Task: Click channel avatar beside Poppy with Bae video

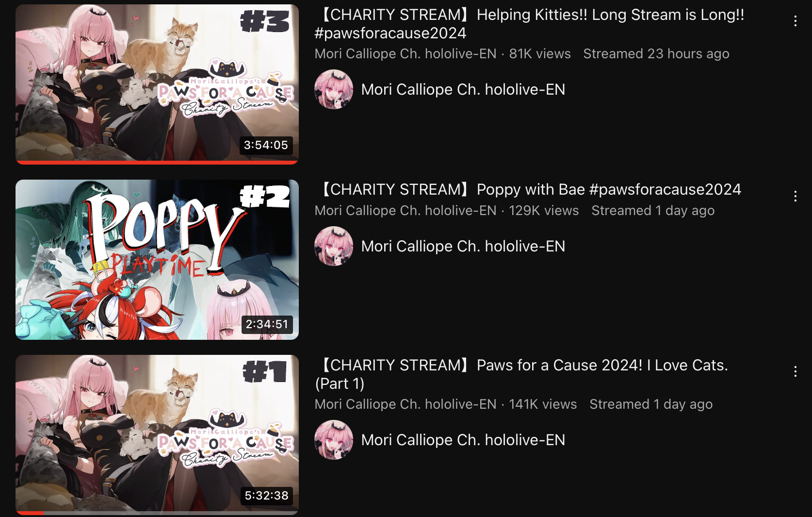Action: coord(334,246)
